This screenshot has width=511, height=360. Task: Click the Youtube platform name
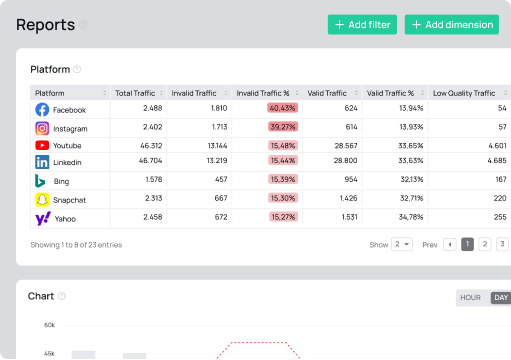[67, 146]
